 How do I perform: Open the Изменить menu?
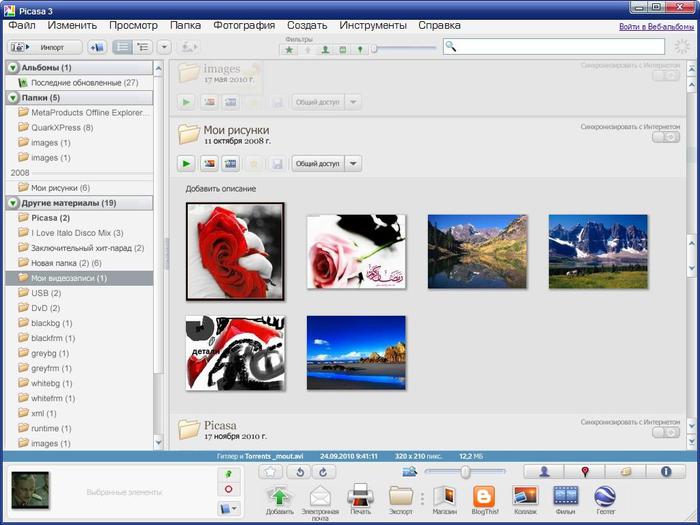(x=72, y=25)
